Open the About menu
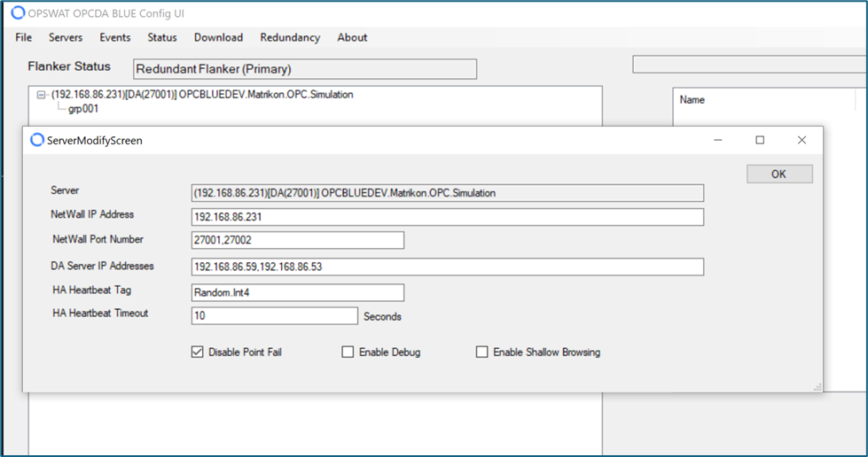The image size is (868, 457). [x=352, y=37]
